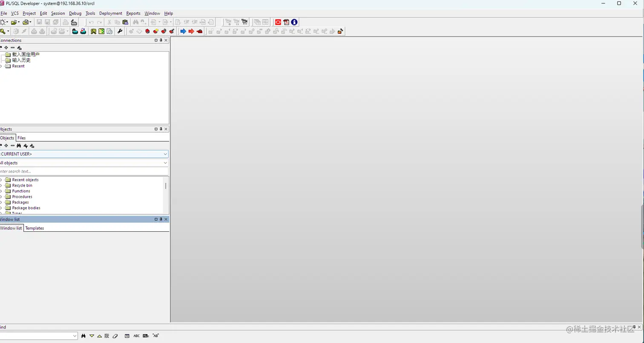Click the Print setup icon
Screen dimensions: 644x343
(74, 22)
